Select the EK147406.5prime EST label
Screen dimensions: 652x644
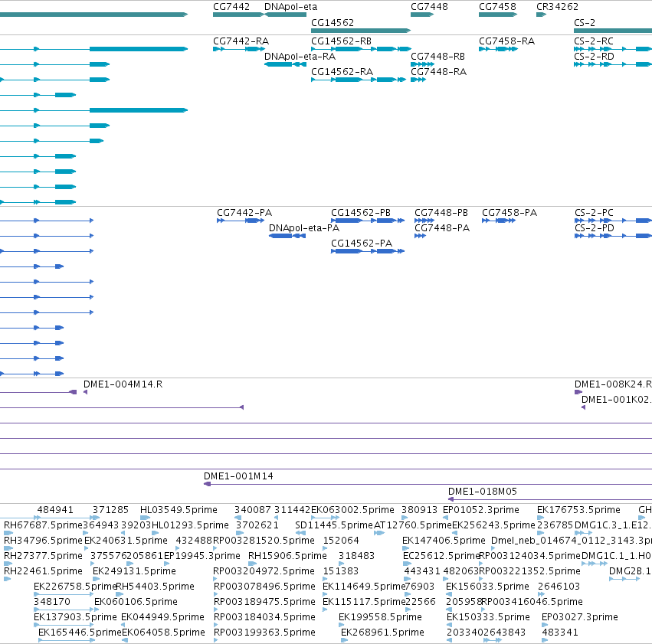coord(444,541)
